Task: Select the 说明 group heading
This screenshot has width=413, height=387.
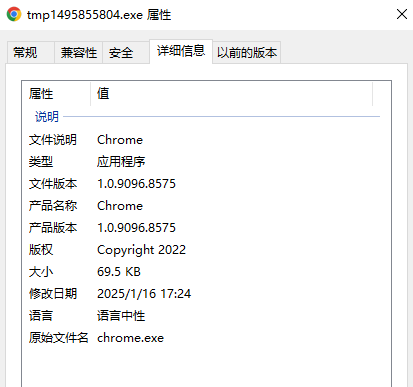Action: click(47, 117)
